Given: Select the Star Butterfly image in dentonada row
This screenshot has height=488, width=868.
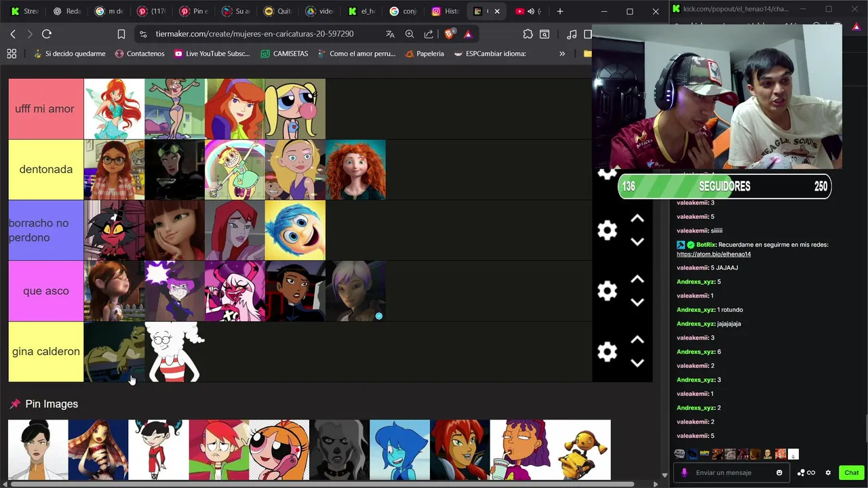Looking at the screenshot, I should coord(235,169).
